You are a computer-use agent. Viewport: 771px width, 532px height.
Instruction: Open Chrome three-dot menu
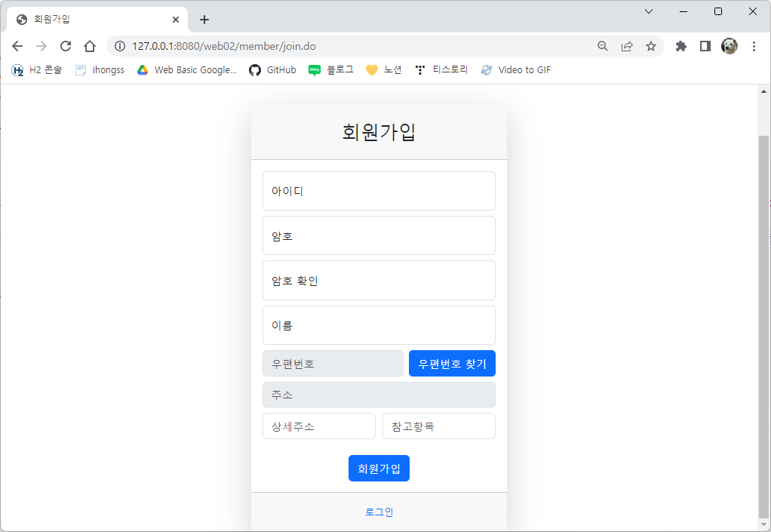[754, 46]
